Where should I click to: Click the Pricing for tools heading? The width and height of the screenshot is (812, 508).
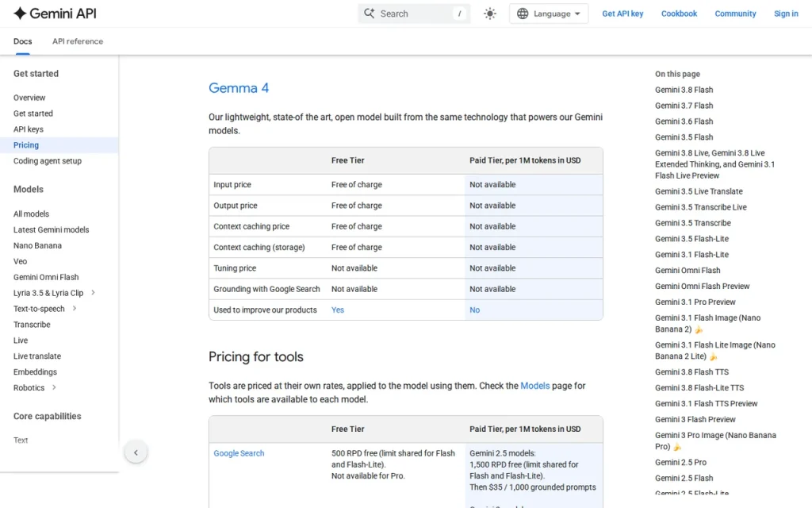point(256,356)
